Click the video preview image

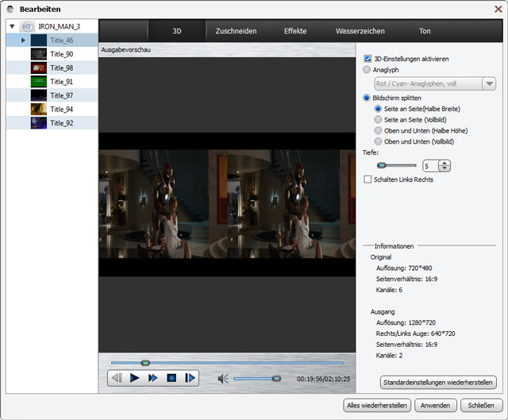tap(227, 204)
